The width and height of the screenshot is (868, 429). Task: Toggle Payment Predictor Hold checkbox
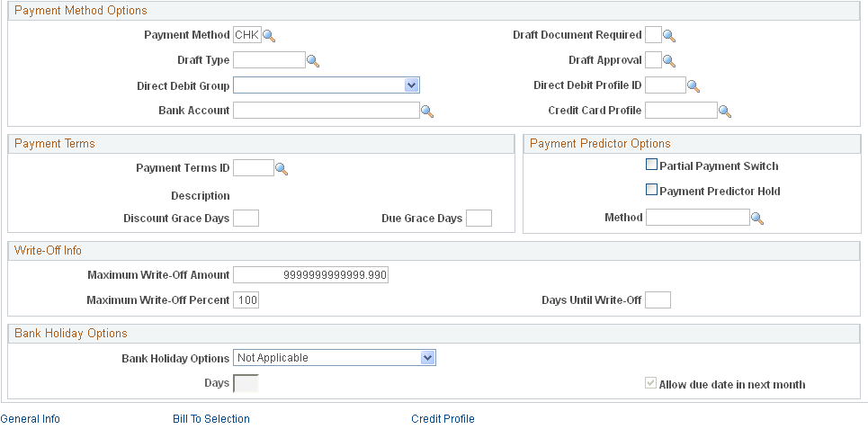pyautogui.click(x=651, y=190)
